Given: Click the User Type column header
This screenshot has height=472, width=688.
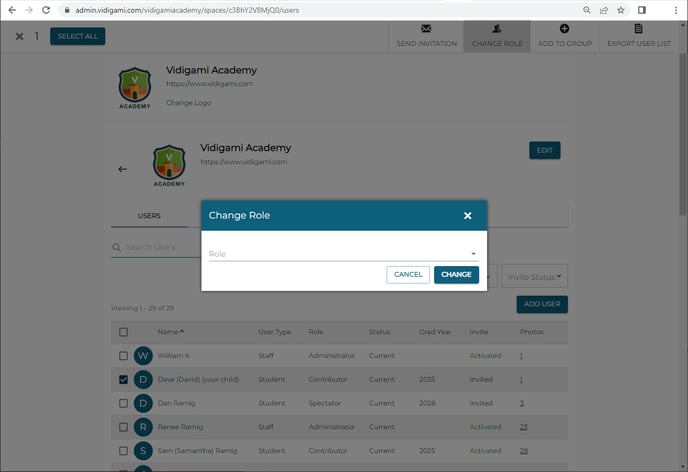Looking at the screenshot, I should [275, 332].
